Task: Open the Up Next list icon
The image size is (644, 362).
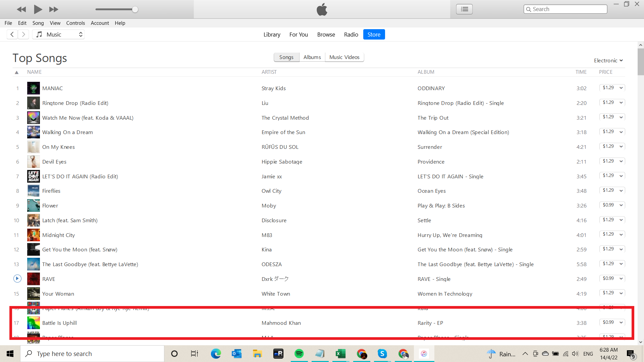Action: click(x=464, y=9)
